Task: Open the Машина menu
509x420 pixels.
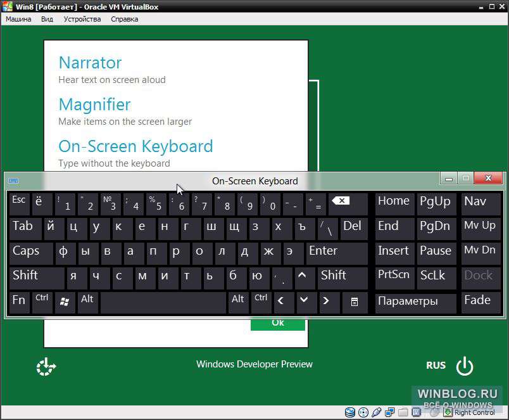Action: 18,19
